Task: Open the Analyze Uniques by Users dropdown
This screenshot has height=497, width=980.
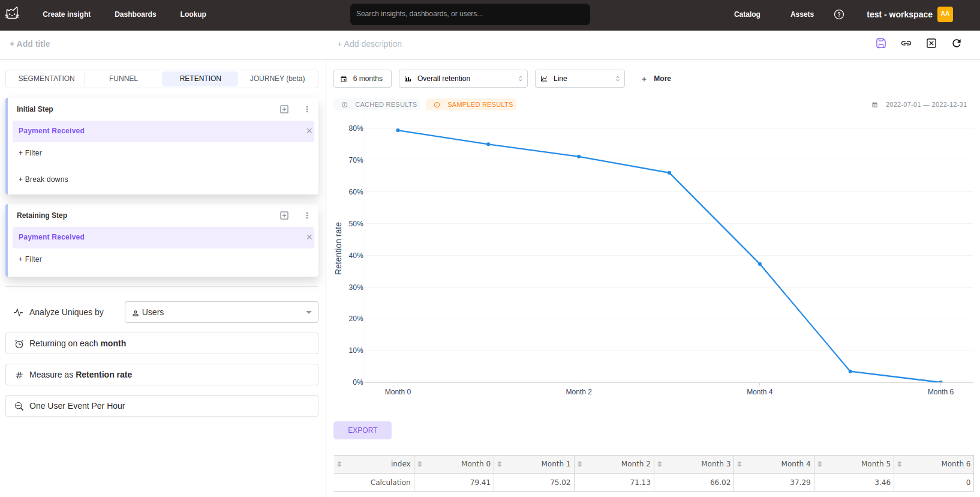Action: click(221, 312)
